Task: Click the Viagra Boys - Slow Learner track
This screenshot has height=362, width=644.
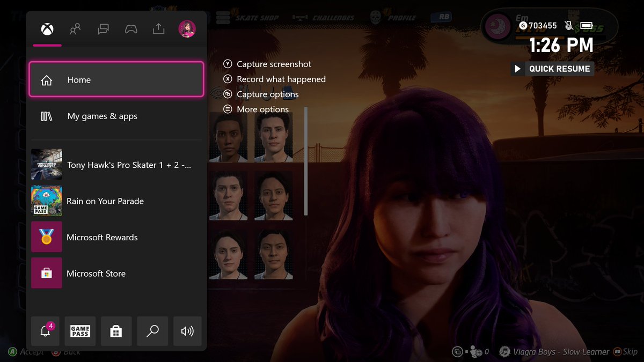Action: click(x=561, y=352)
